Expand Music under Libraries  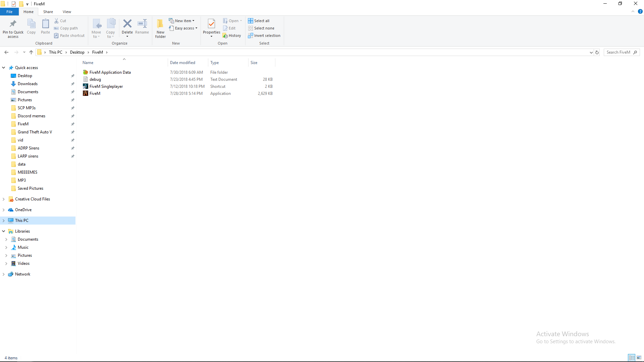tap(6, 247)
